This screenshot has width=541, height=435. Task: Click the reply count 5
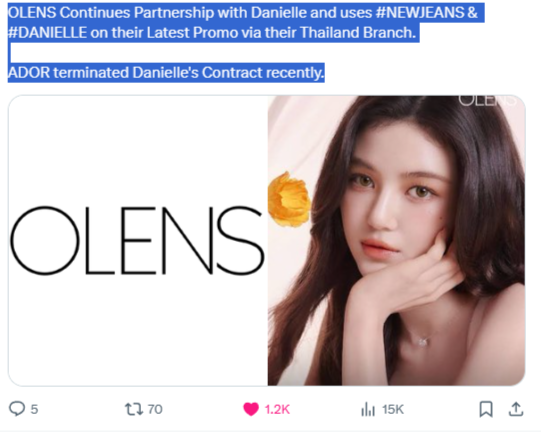point(34,409)
